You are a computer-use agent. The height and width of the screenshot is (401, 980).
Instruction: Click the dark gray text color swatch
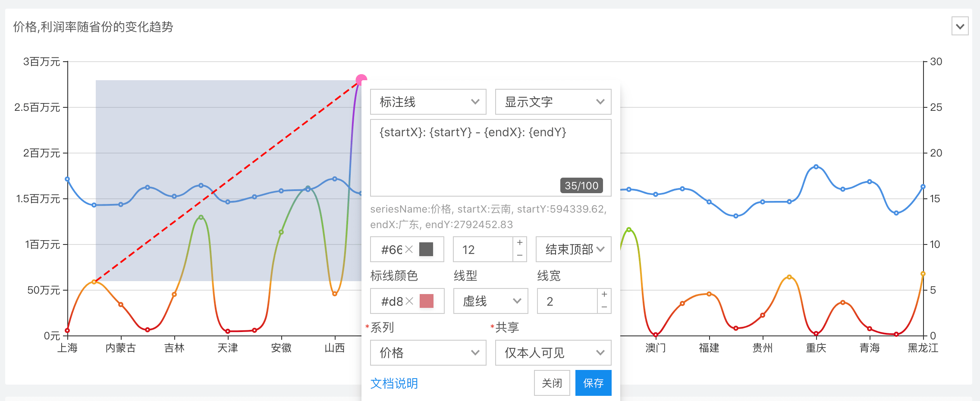pos(426,249)
